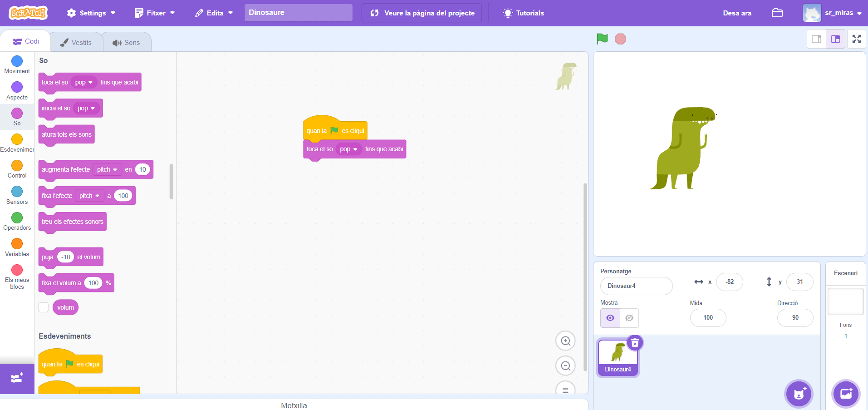This screenshot has width=868, height=410.
Task: Enter full screen stage mode
Action: pos(856,39)
